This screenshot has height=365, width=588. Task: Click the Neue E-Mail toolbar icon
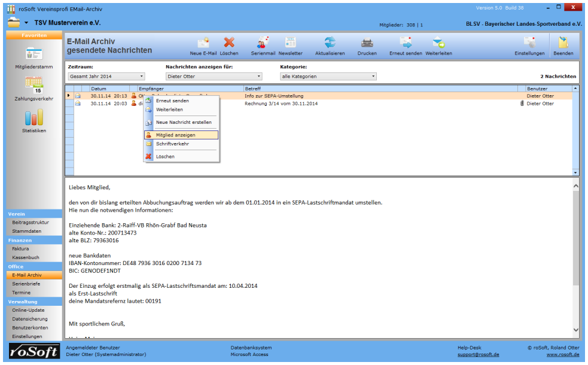click(x=203, y=42)
